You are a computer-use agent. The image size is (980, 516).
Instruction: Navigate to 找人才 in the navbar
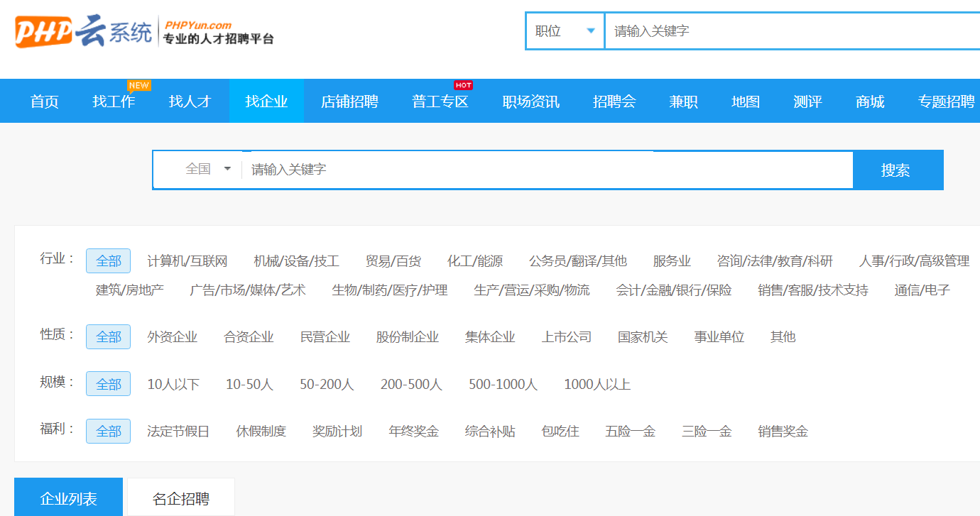[x=190, y=101]
